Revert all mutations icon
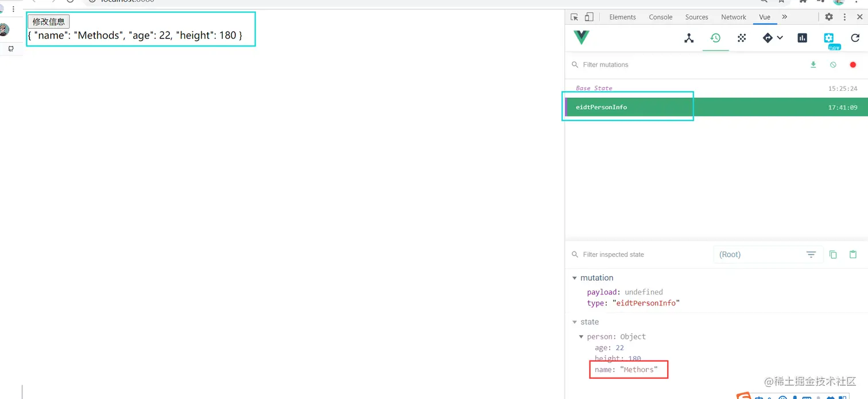This screenshot has height=399, width=868. pyautogui.click(x=833, y=65)
